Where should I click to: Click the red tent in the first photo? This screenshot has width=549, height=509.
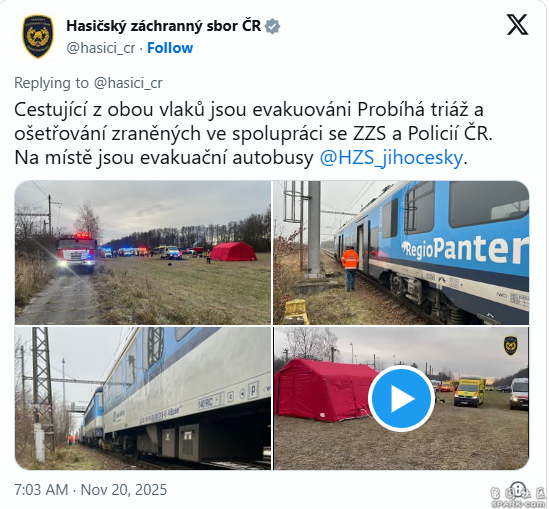[234, 251]
